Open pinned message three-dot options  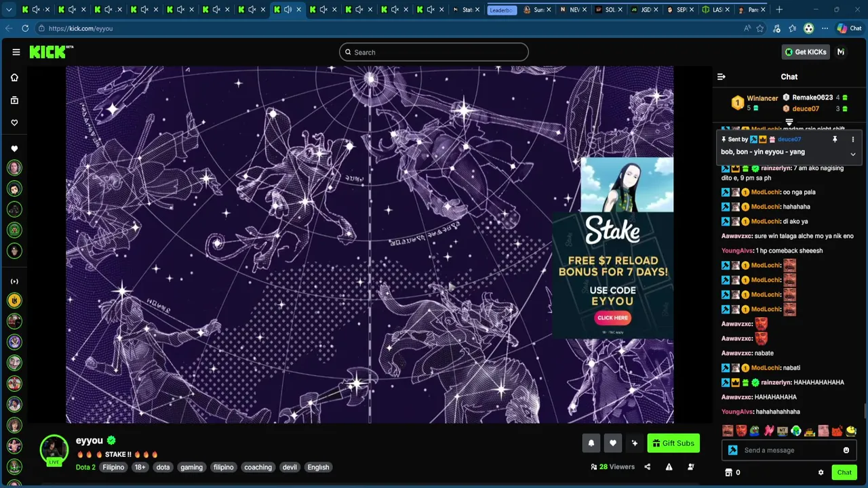(x=853, y=139)
